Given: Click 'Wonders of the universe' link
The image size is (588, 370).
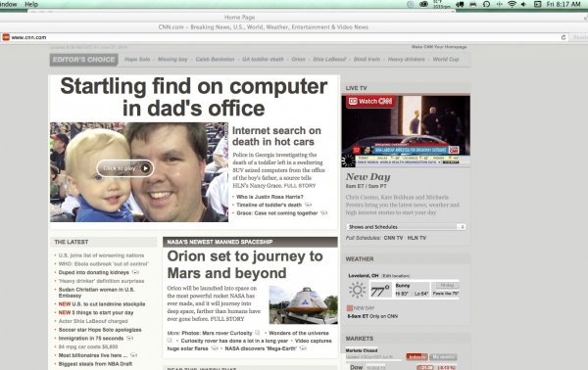Looking at the screenshot, I should [299, 333].
